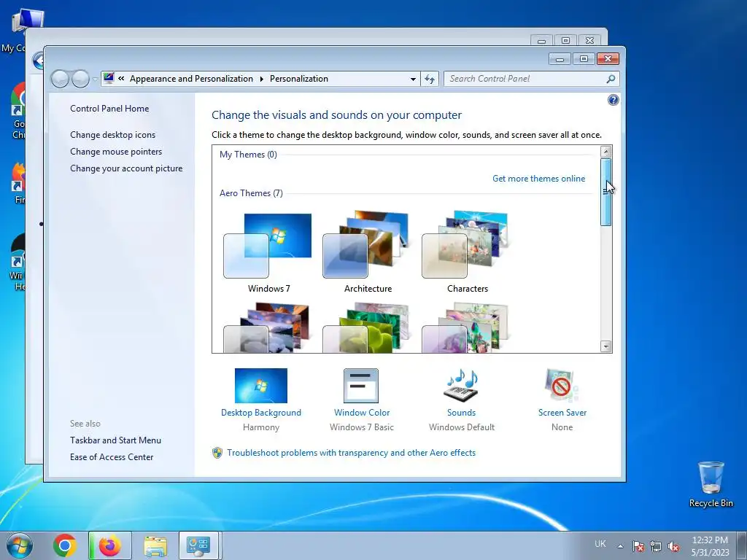Click Troubleshoot problems with transparency link
Viewport: 747px width, 560px height.
click(351, 453)
